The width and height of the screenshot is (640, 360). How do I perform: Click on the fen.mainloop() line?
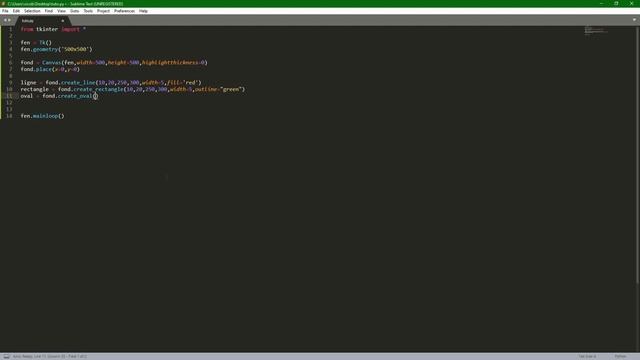click(42, 116)
